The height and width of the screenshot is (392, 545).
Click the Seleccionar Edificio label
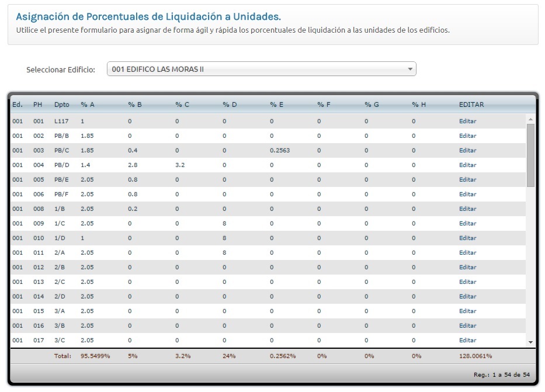(61, 70)
